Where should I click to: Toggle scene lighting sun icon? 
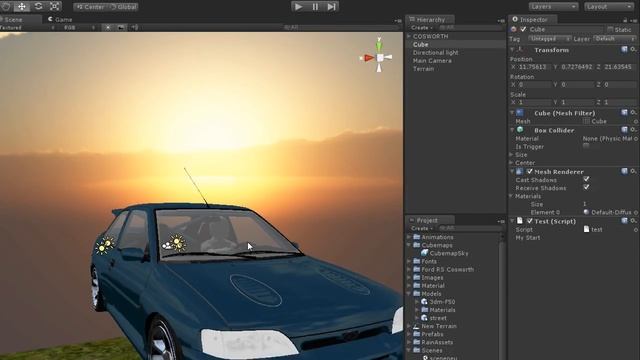(108, 28)
